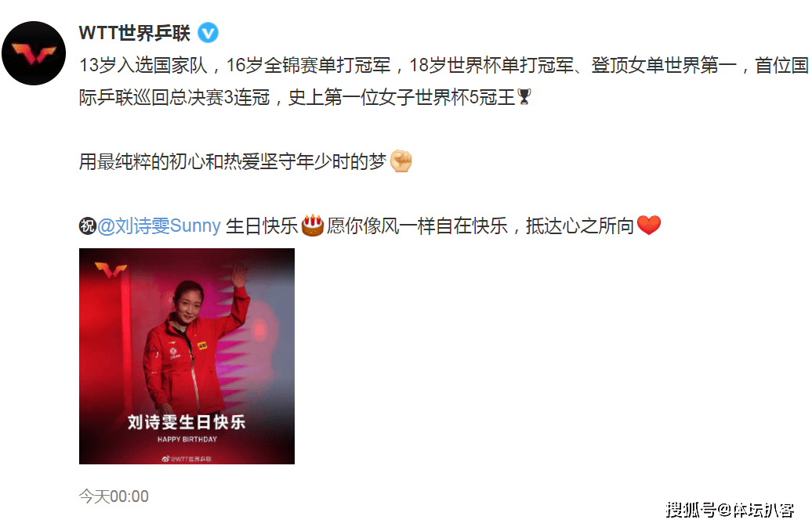The image size is (812, 527).
Task: Click the line 用最纯粹的初心和热爱
Action: (x=233, y=161)
